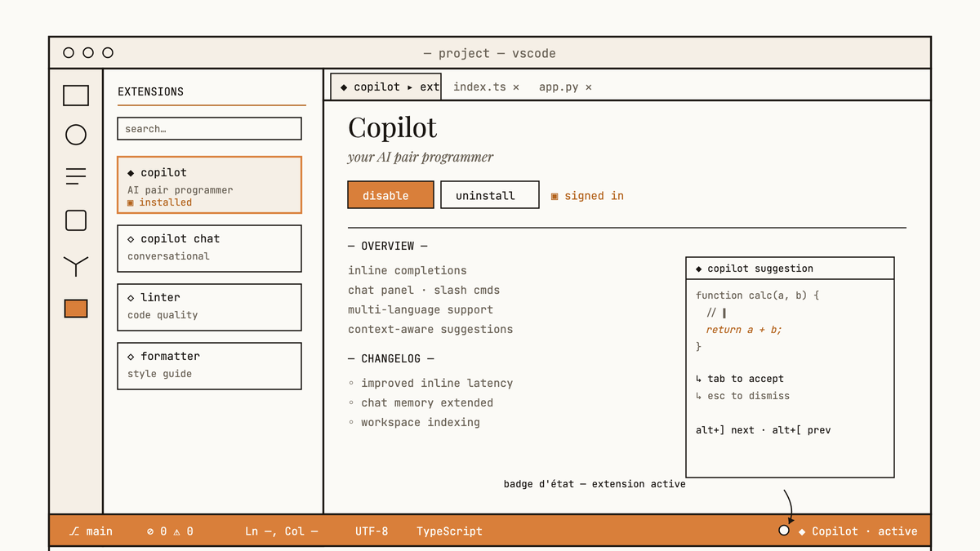Screen dimensions: 980x551
Task: Click the warning triangle icon in status bar
Action: coord(177,531)
